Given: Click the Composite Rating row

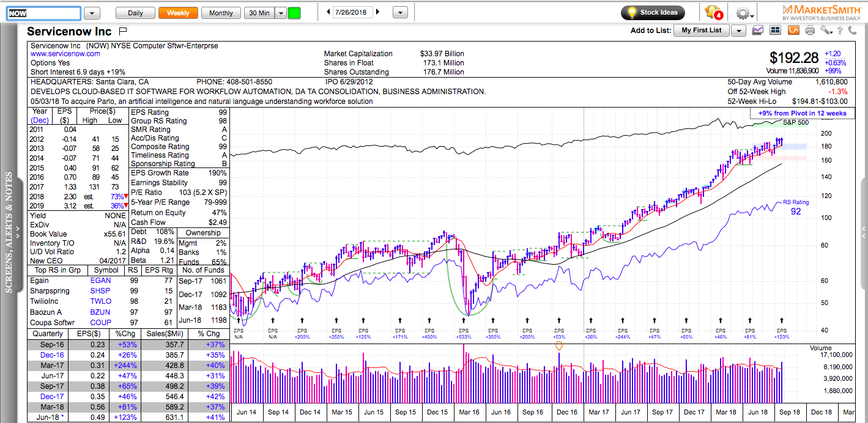Looking at the screenshot, I should coord(179,147).
